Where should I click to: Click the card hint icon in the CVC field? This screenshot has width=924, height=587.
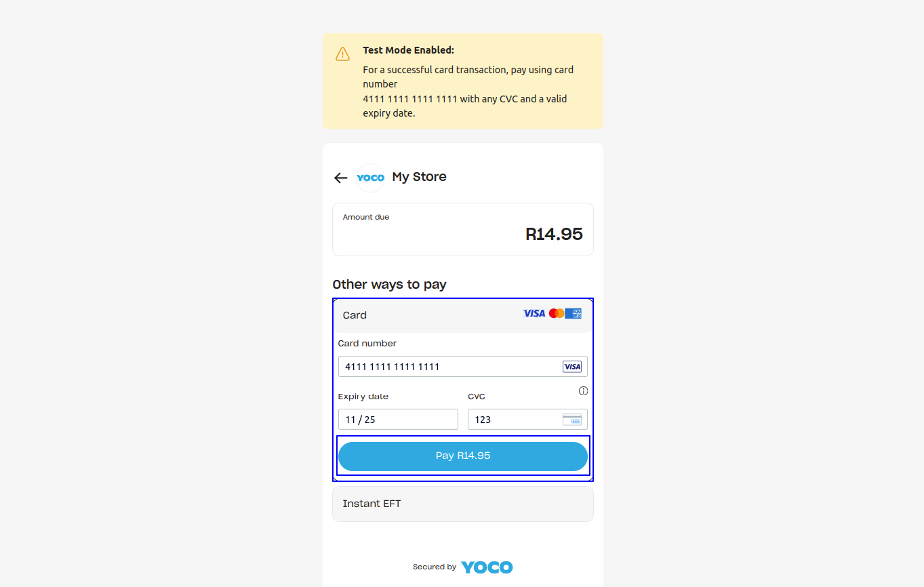(x=572, y=420)
